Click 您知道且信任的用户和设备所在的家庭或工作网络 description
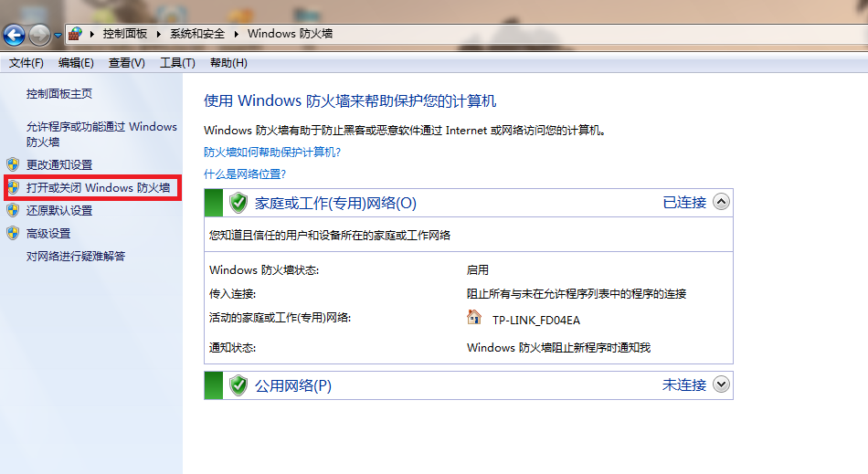The image size is (868, 474). tap(330, 235)
